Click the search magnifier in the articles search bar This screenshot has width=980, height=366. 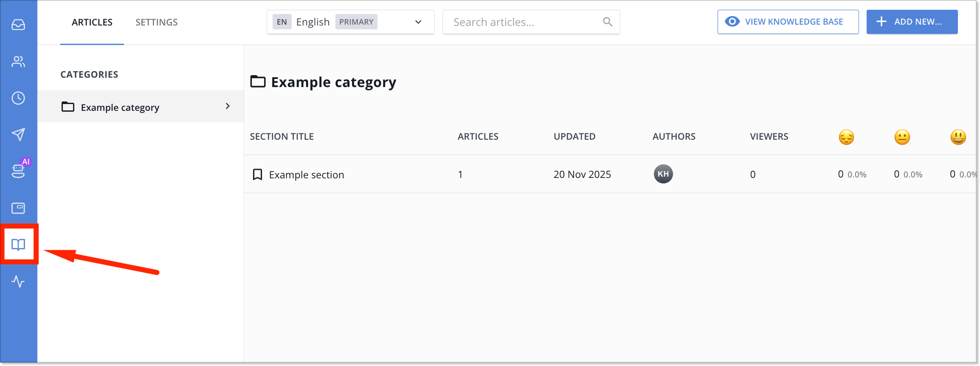(x=607, y=22)
